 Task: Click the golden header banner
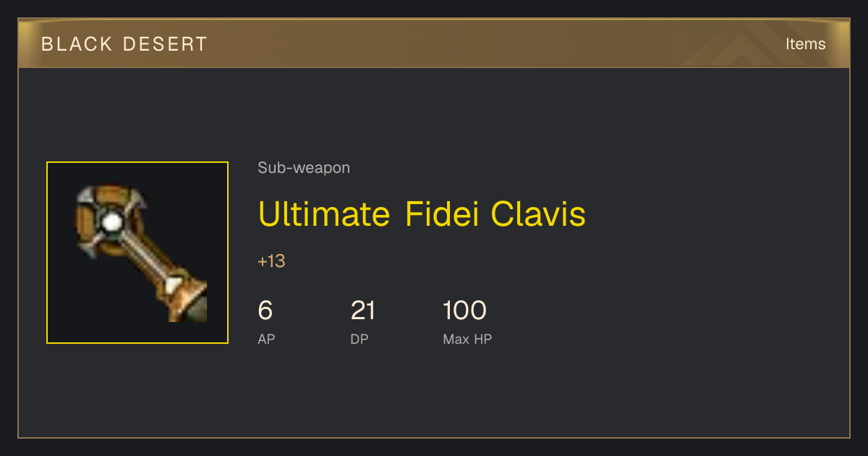[x=434, y=43]
